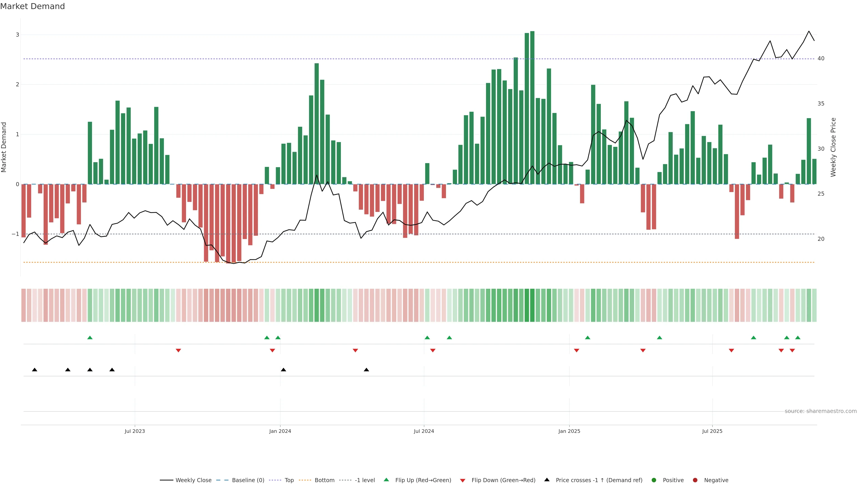Click the Positive green circle legend icon
Viewport: 868px width, 488px height.
point(654,480)
